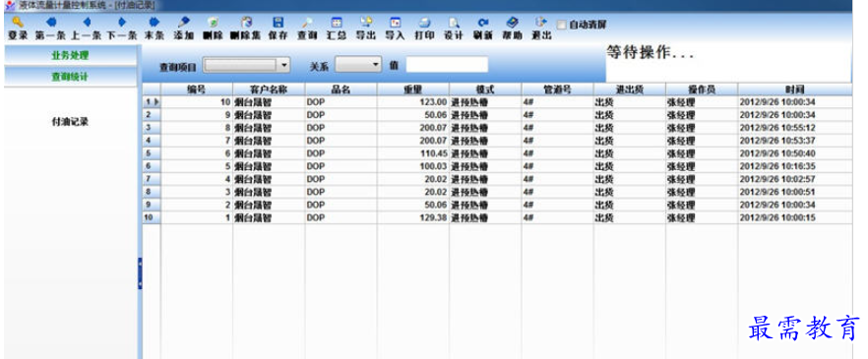Sort by the 模式 column header
The height and width of the screenshot is (359, 868).
coord(485,90)
